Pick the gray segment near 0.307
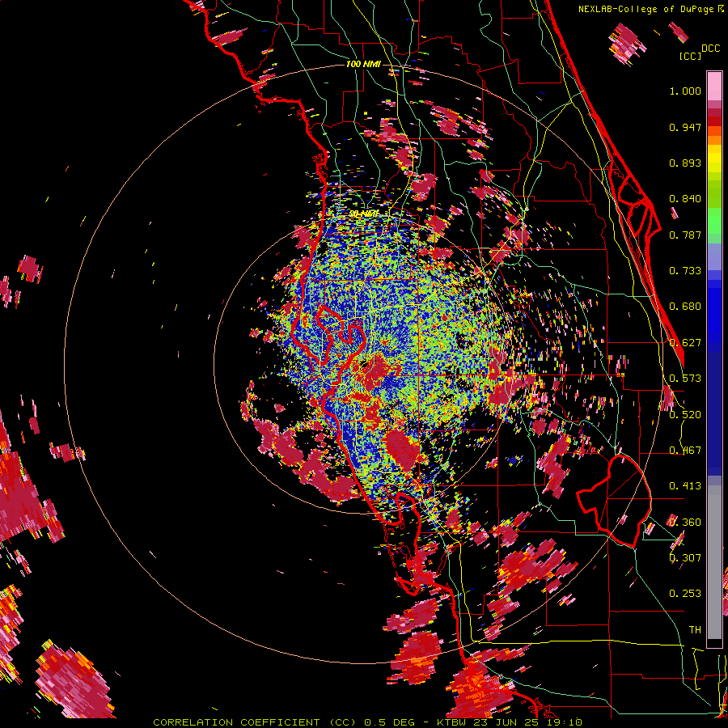This screenshot has width=728, height=728. [x=714, y=562]
